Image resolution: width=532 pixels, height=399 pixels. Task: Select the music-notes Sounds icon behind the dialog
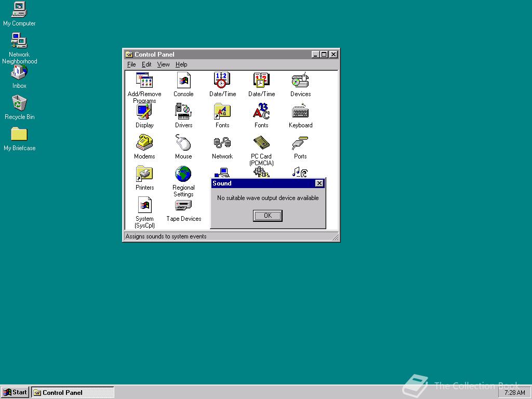pyautogui.click(x=300, y=172)
